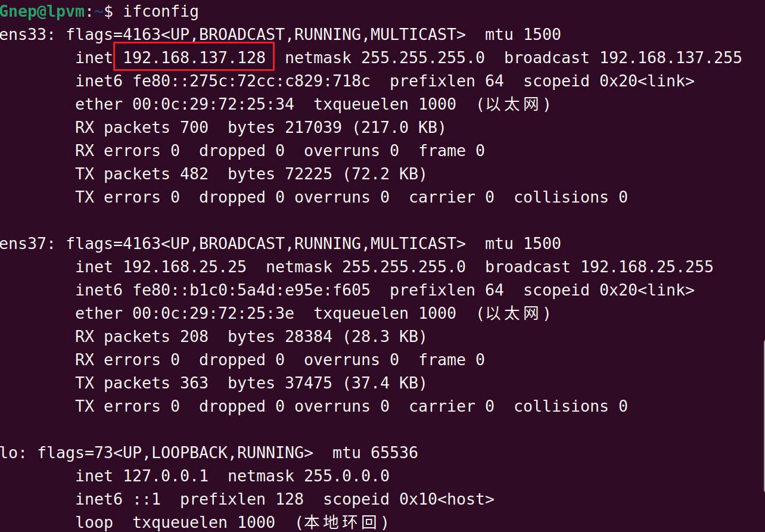Click the red-boxed IP address 192.168.137.128
Screen dimensions: 765x532
[x=194, y=58]
